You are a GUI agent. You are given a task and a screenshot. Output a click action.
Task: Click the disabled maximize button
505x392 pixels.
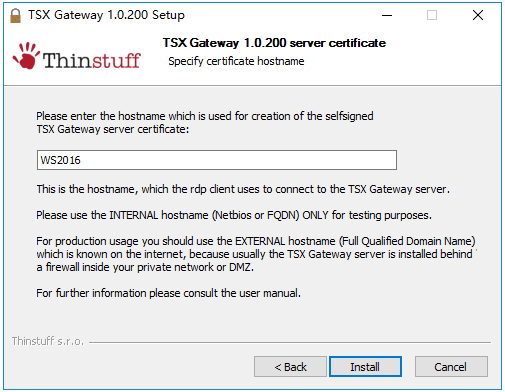432,15
